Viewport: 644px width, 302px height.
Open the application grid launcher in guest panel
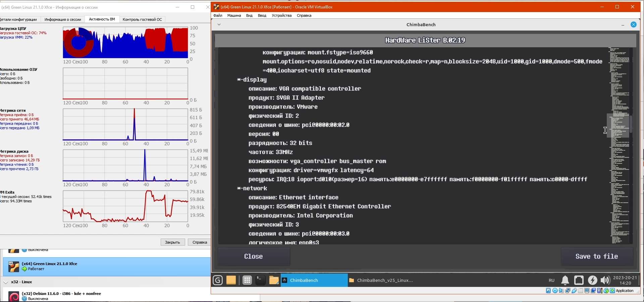[247, 280]
